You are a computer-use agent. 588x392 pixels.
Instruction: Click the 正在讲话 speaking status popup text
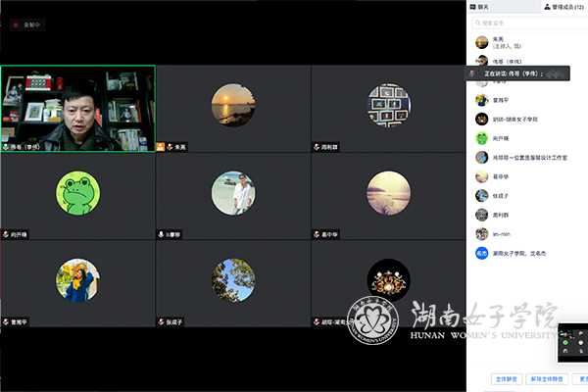click(514, 73)
